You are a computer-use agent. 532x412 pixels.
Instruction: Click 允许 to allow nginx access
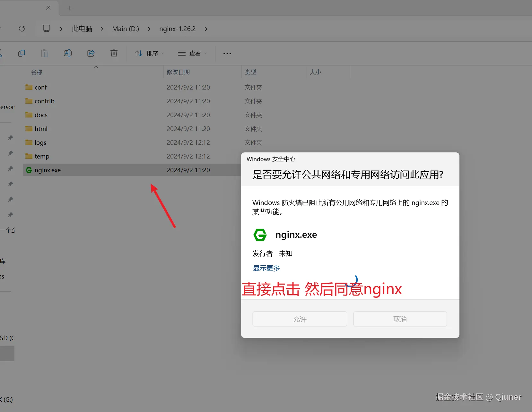(300, 319)
